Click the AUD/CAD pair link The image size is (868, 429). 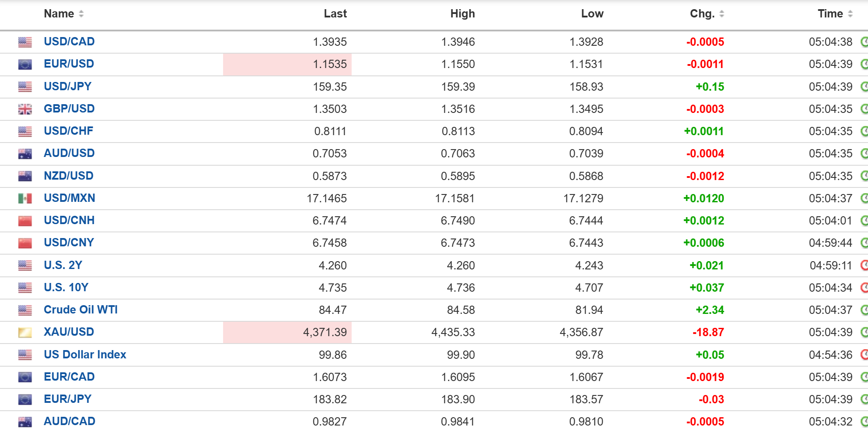tap(69, 422)
